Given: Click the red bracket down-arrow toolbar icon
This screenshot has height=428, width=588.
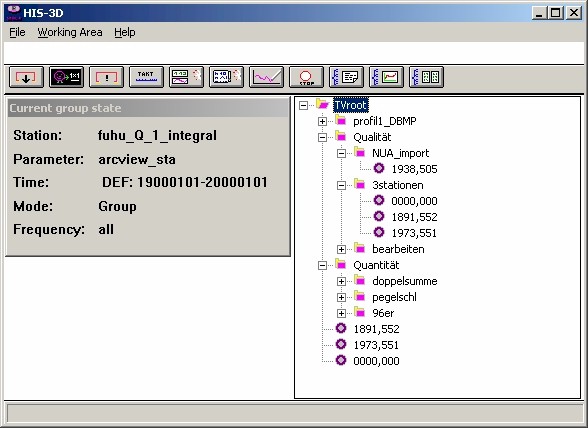Looking at the screenshot, I should [x=26, y=77].
